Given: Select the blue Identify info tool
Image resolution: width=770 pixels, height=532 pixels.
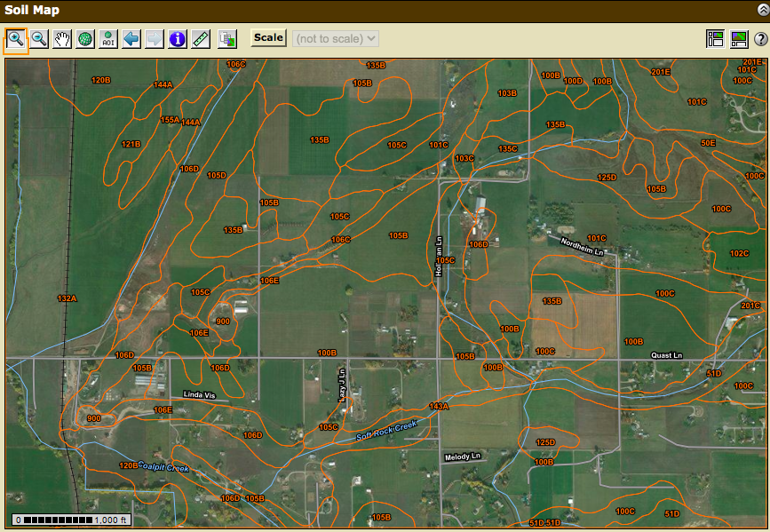Looking at the screenshot, I should click(178, 39).
